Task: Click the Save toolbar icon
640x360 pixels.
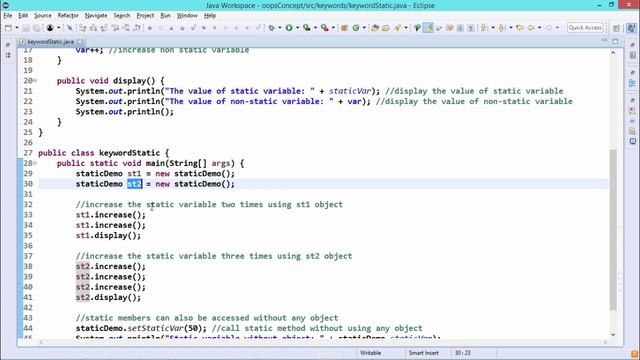Action: [26, 28]
